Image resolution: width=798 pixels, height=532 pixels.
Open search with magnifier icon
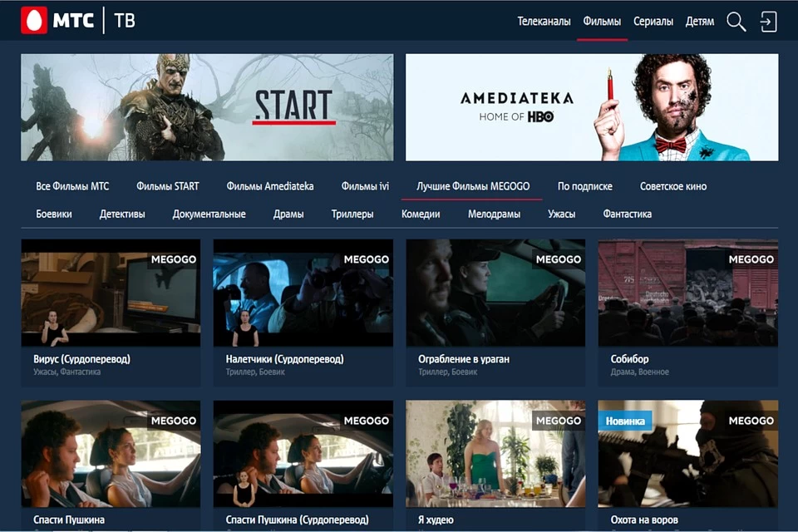pos(736,22)
